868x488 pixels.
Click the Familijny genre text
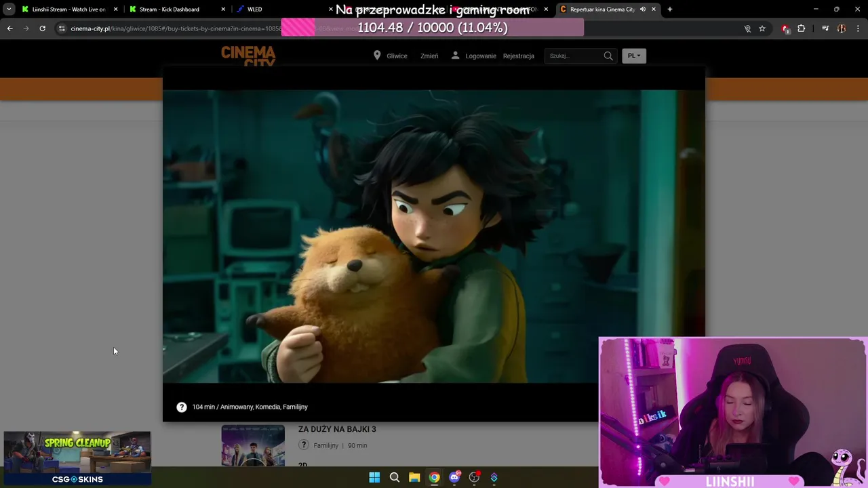326,445
